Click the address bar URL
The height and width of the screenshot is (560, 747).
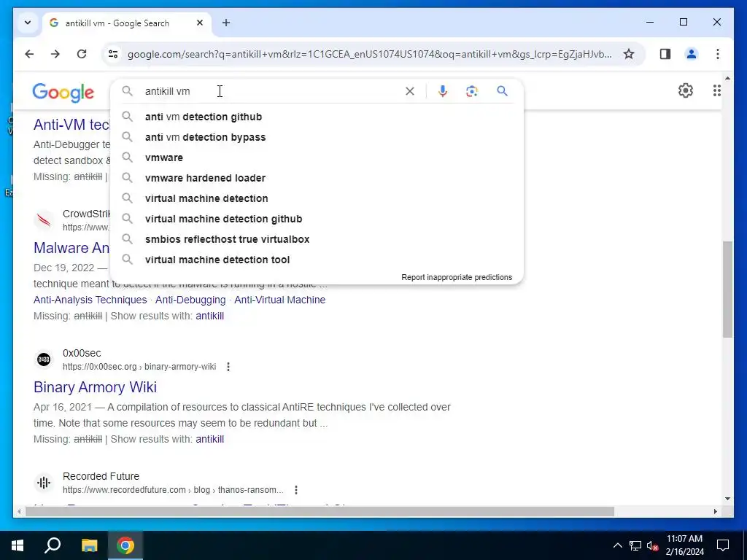tap(370, 54)
